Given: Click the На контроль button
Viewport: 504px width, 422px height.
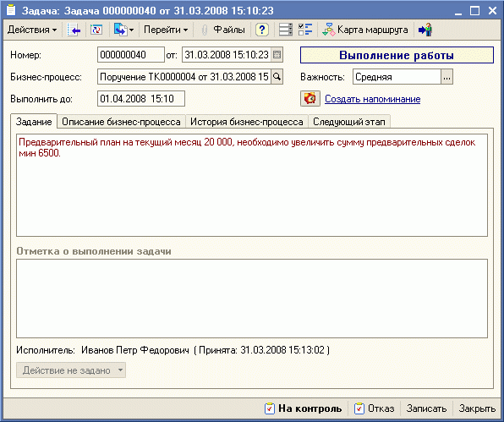Looking at the screenshot, I should [303, 408].
